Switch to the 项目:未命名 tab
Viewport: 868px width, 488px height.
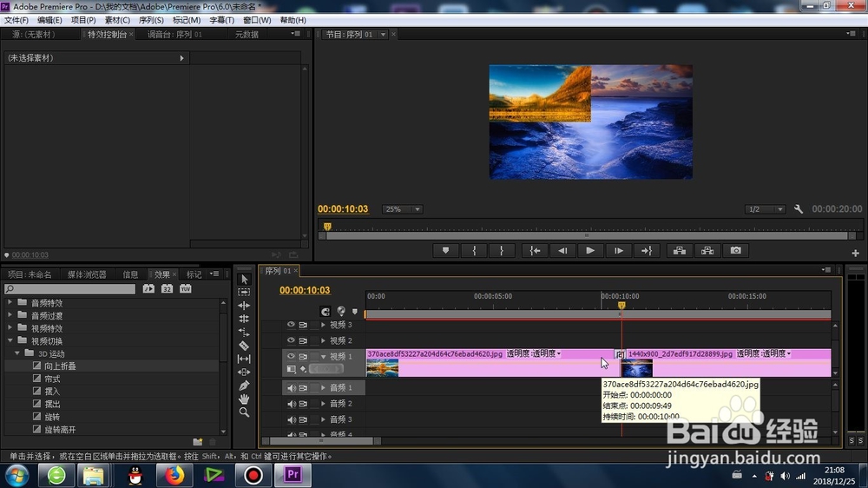click(x=30, y=274)
